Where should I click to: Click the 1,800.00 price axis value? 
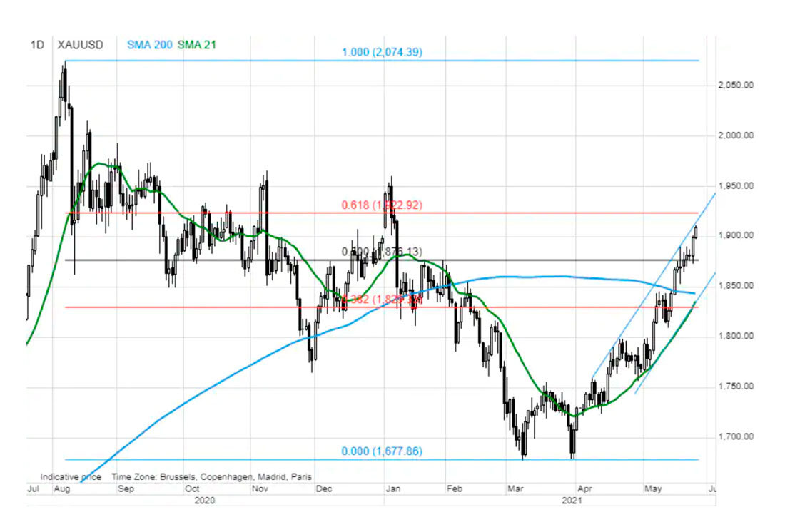click(x=736, y=336)
